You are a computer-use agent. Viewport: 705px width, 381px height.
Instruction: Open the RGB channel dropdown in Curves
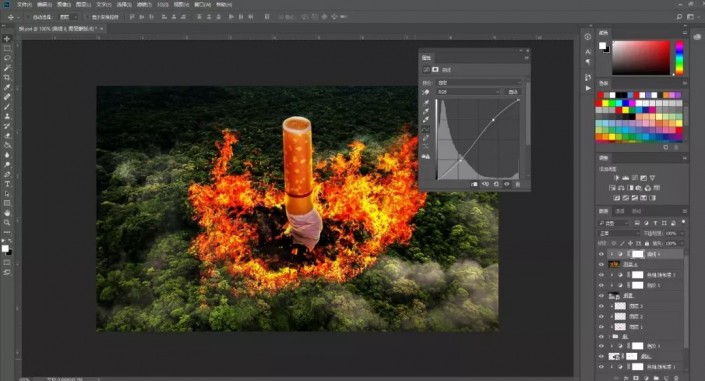pyautogui.click(x=469, y=92)
